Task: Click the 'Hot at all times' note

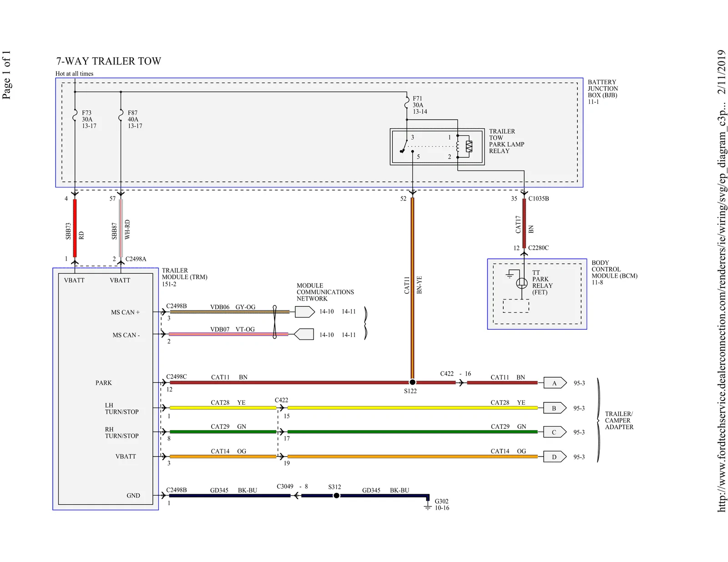Action: pos(74,74)
